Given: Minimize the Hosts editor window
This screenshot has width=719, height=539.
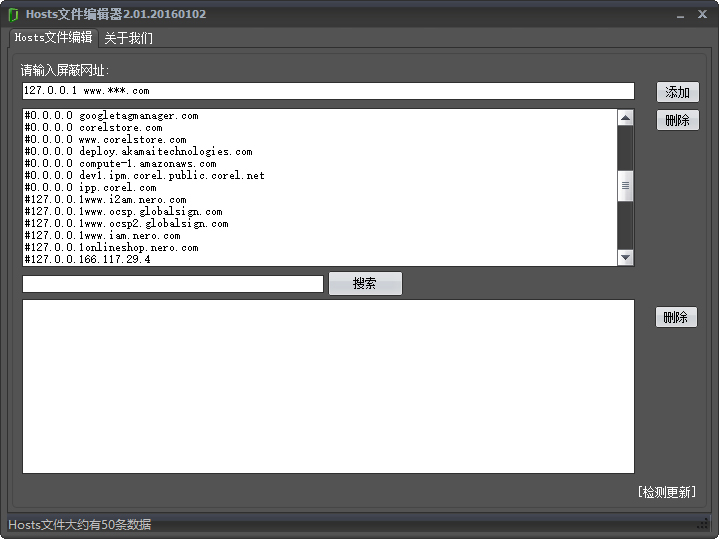Looking at the screenshot, I should pyautogui.click(x=680, y=15).
